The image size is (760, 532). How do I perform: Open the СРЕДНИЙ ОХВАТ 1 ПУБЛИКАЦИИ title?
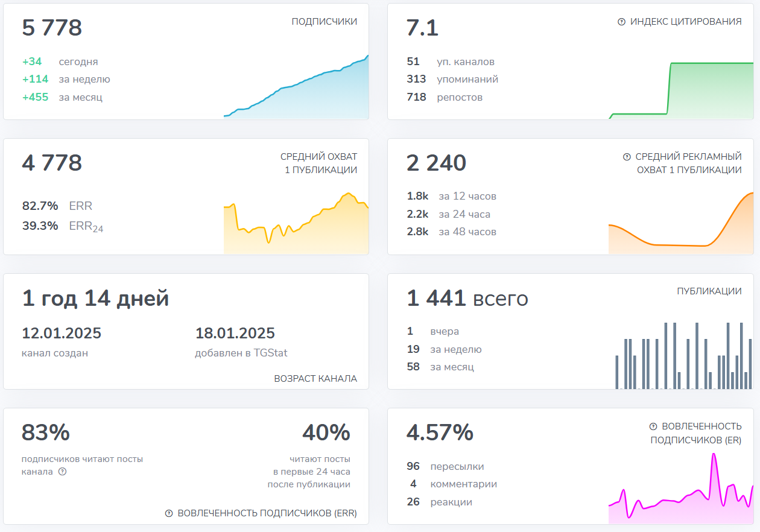click(x=318, y=163)
